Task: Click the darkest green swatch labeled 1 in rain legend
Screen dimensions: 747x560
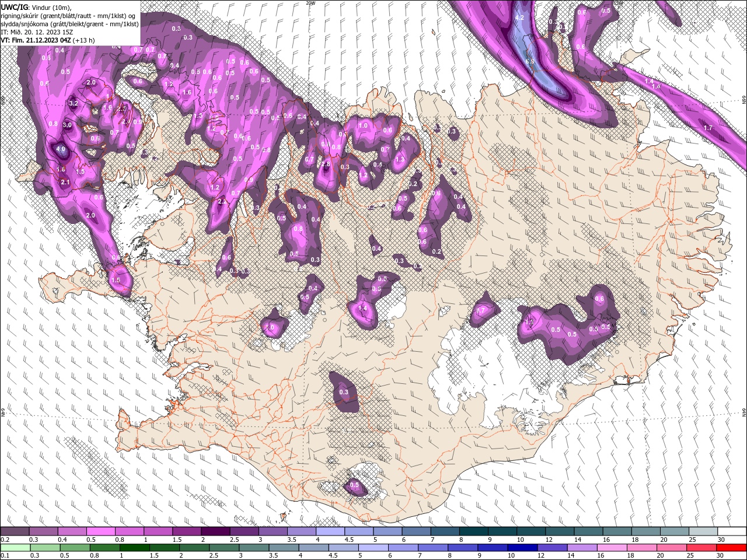Action: [x=134, y=548]
